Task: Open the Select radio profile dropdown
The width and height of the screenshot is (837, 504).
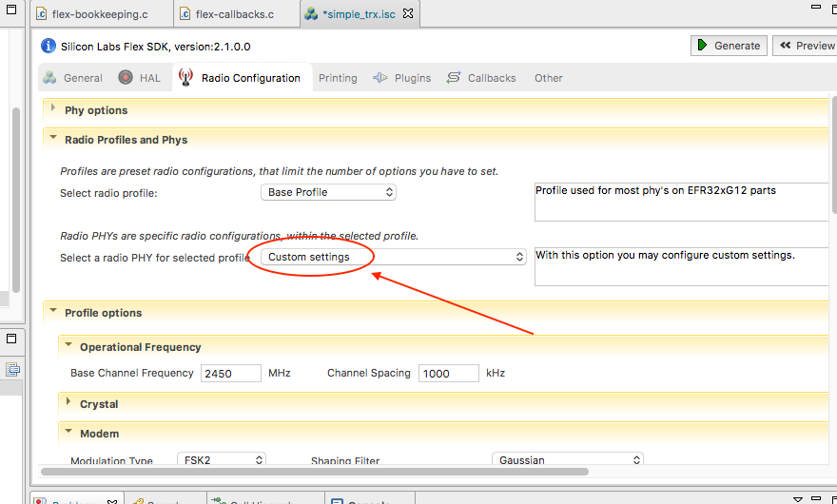Action: pyautogui.click(x=328, y=192)
